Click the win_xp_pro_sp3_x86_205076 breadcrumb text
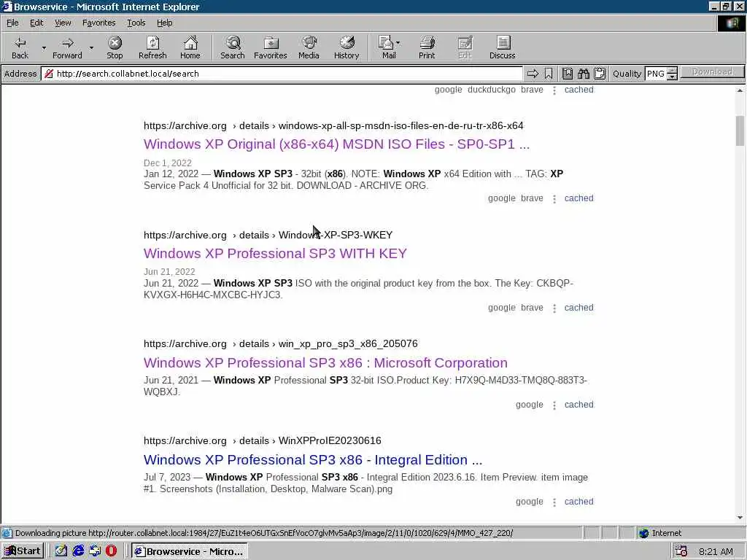Viewport: 747px width, 560px height. point(348,343)
